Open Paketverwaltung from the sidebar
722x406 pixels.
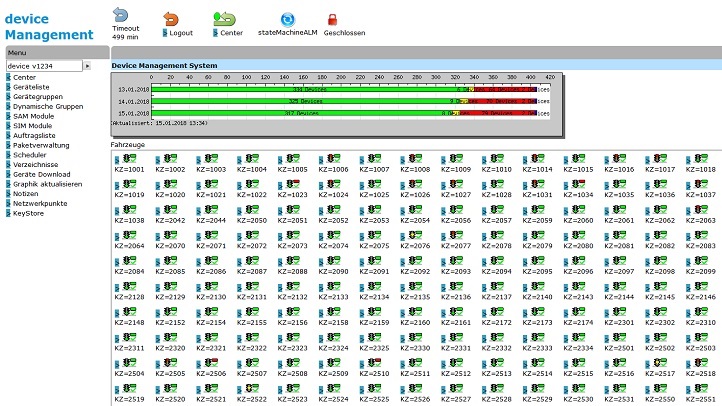pos(37,145)
